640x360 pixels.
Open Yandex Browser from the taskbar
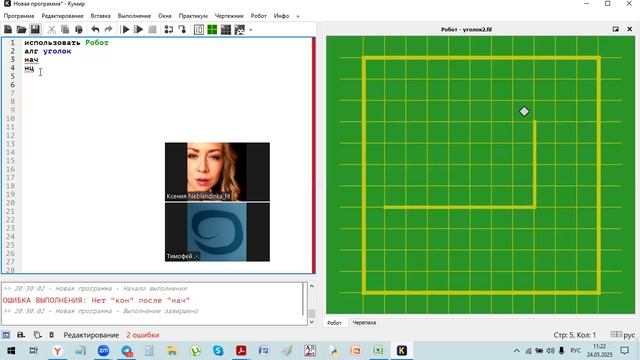58,351
